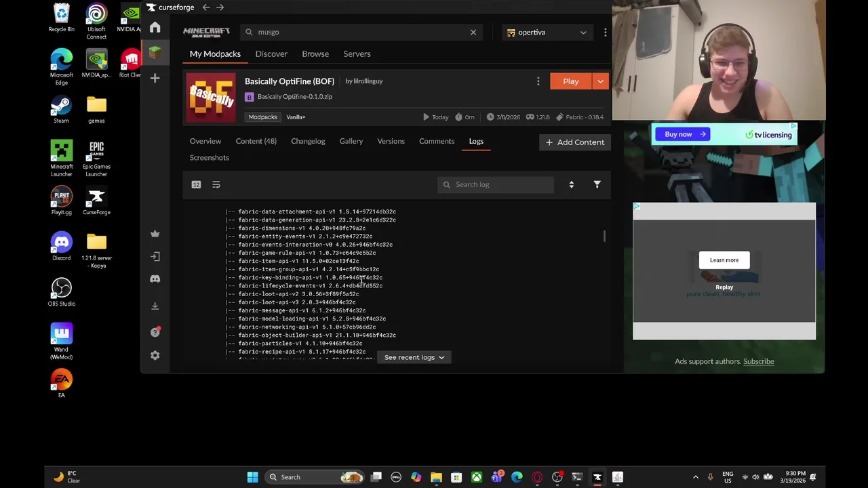Open the Gallery tab

pyautogui.click(x=351, y=141)
